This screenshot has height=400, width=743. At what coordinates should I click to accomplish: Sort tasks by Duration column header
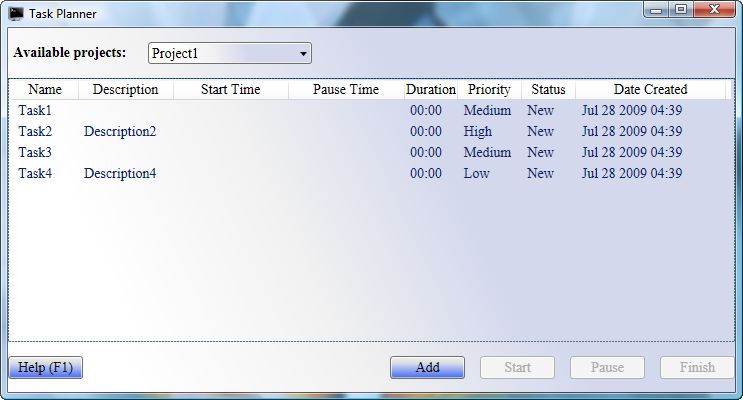point(430,90)
